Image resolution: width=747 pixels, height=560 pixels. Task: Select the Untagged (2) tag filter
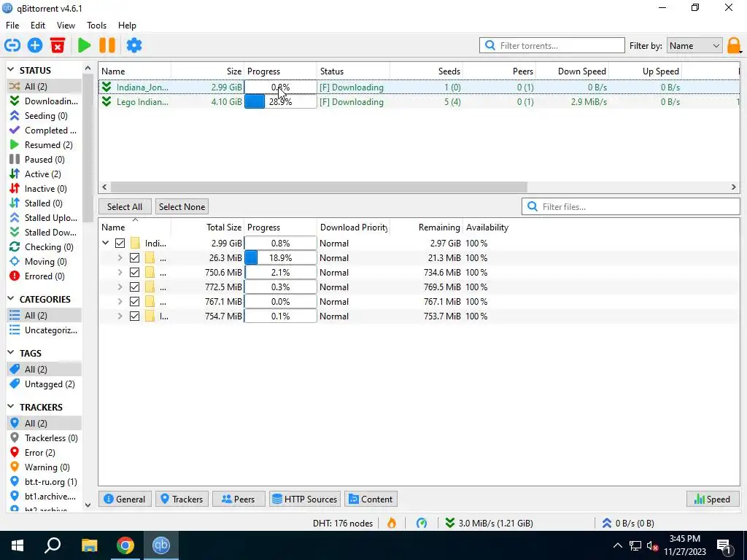pyautogui.click(x=44, y=384)
